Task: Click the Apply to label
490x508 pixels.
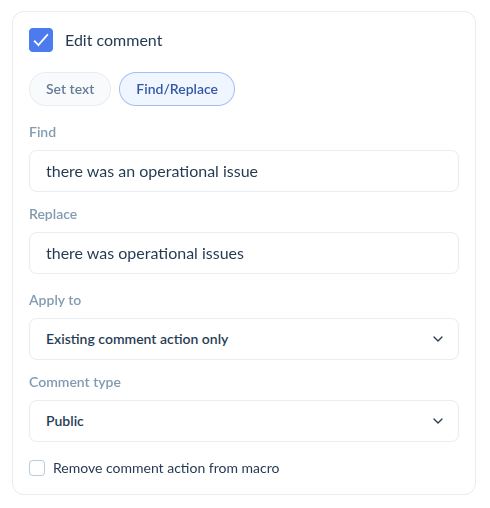Action: click(55, 300)
